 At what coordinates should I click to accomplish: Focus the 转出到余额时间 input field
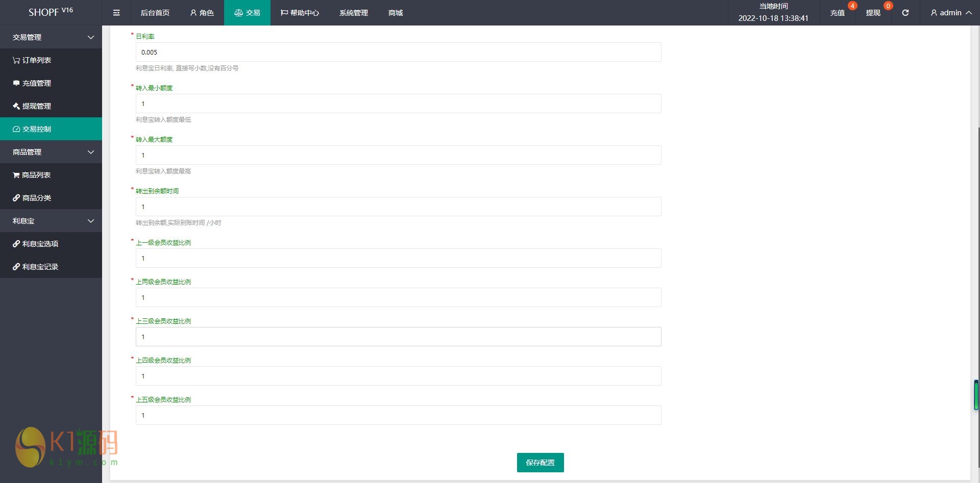(x=398, y=207)
